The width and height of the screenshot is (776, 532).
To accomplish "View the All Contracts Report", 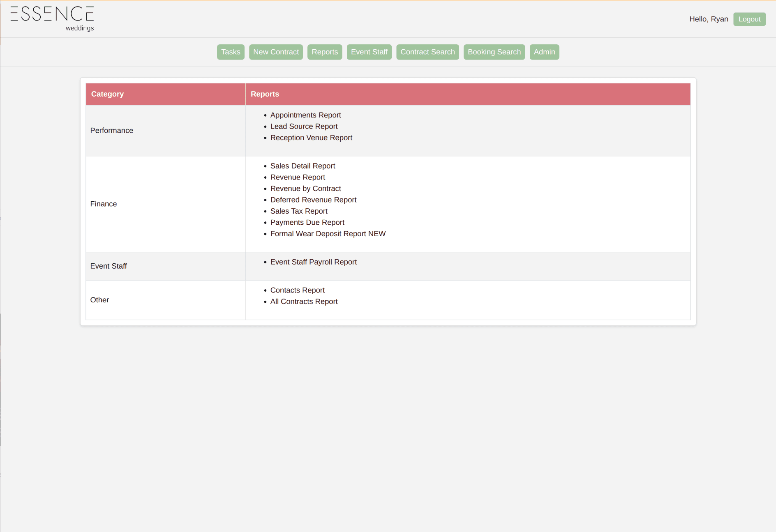I will coord(304,301).
